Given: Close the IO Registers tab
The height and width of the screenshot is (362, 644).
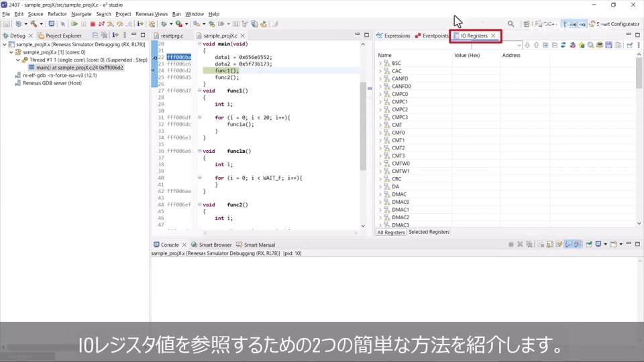Looking at the screenshot, I should [493, 36].
